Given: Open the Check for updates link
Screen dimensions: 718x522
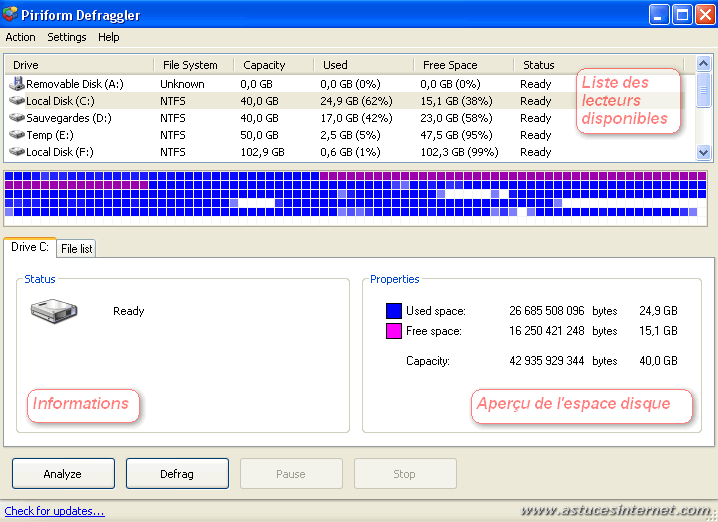Looking at the screenshot, I should (x=54, y=511).
